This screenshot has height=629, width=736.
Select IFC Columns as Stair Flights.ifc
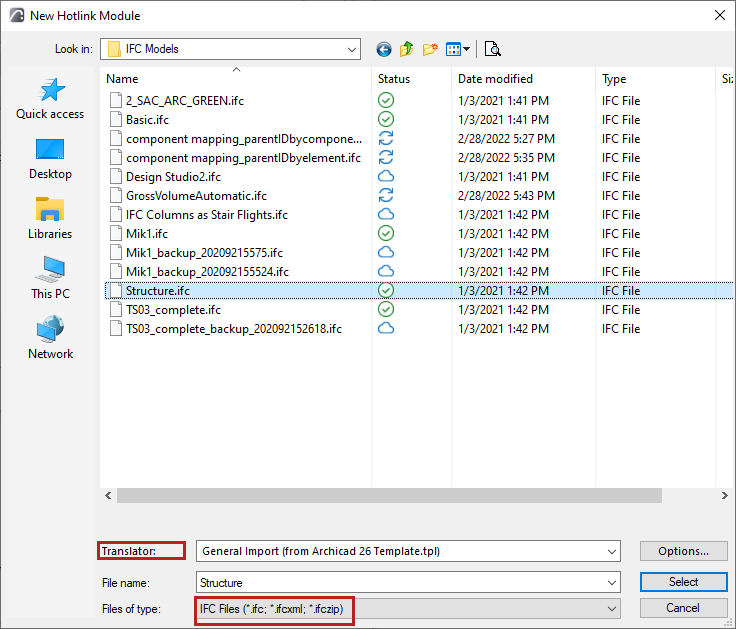[x=207, y=215]
